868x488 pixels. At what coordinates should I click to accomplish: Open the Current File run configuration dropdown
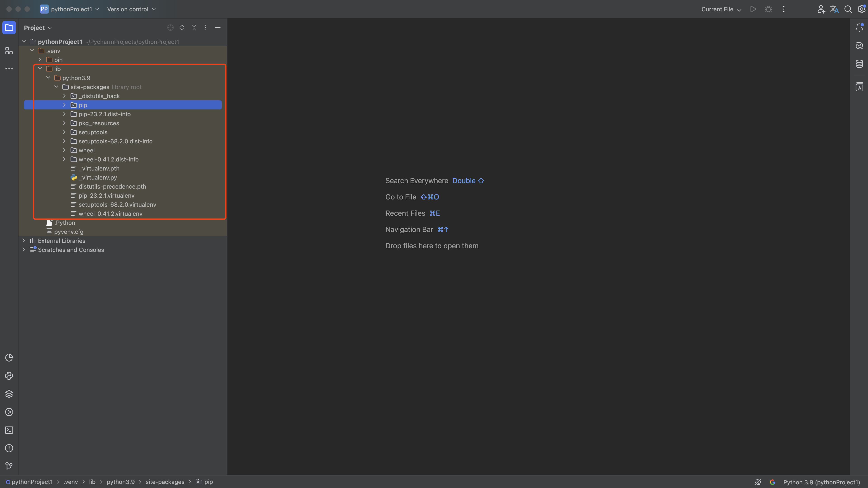coord(721,9)
